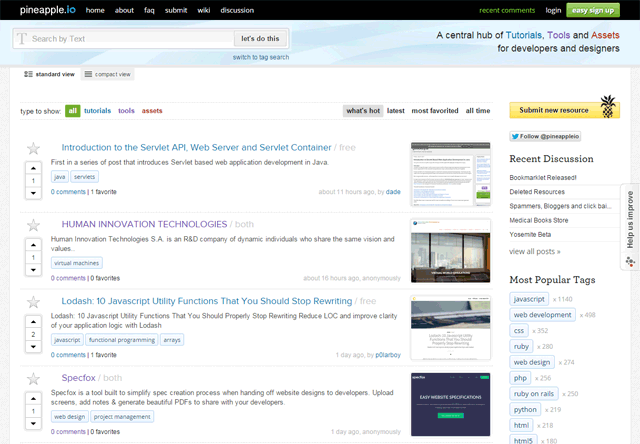Show latest posts

coord(395,111)
